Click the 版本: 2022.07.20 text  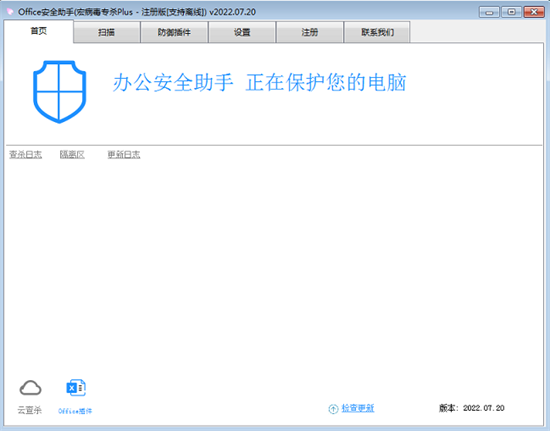pyautogui.click(x=472, y=408)
